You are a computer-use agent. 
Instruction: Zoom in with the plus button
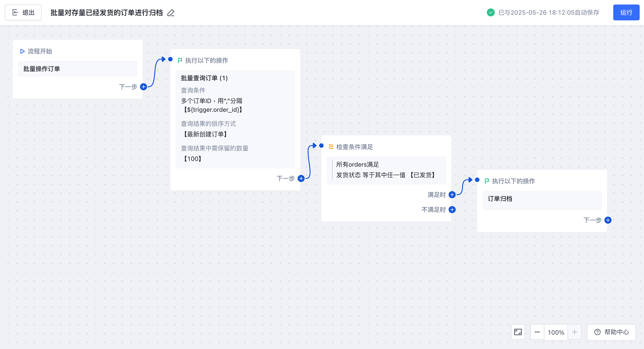[x=575, y=332]
